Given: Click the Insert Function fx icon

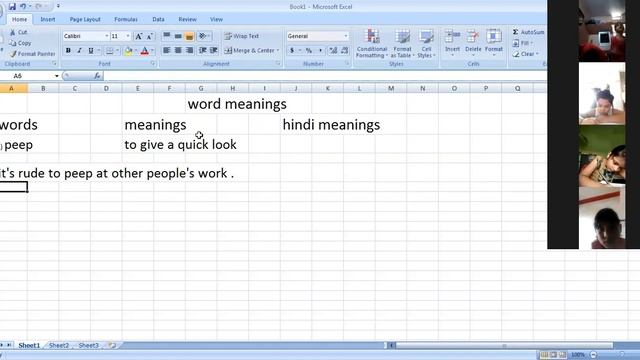Looking at the screenshot, I should tap(97, 76).
